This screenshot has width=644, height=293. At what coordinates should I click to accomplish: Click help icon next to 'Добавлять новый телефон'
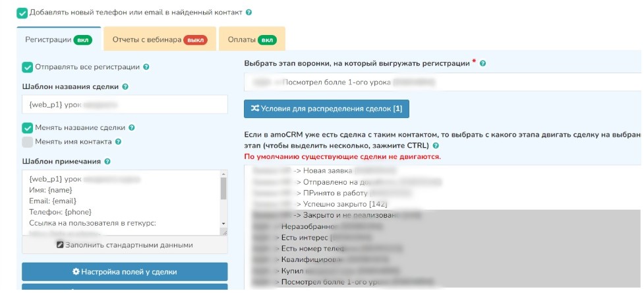click(x=249, y=13)
